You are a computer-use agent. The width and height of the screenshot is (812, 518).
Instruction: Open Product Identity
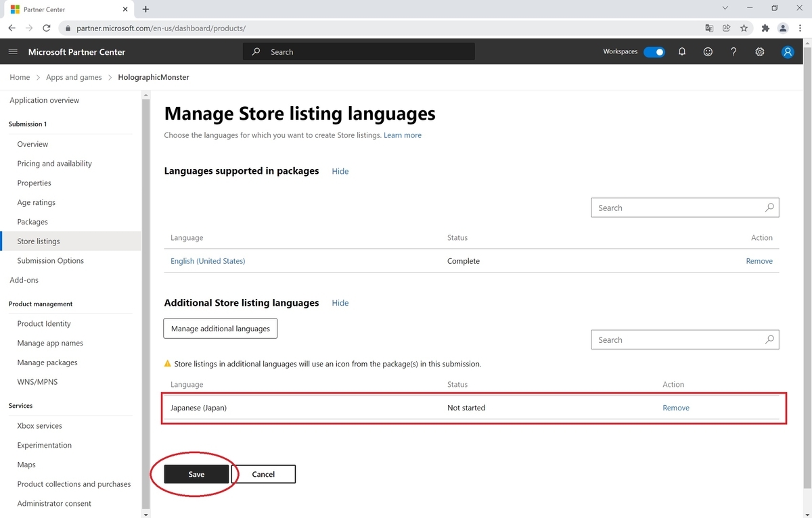pos(44,323)
